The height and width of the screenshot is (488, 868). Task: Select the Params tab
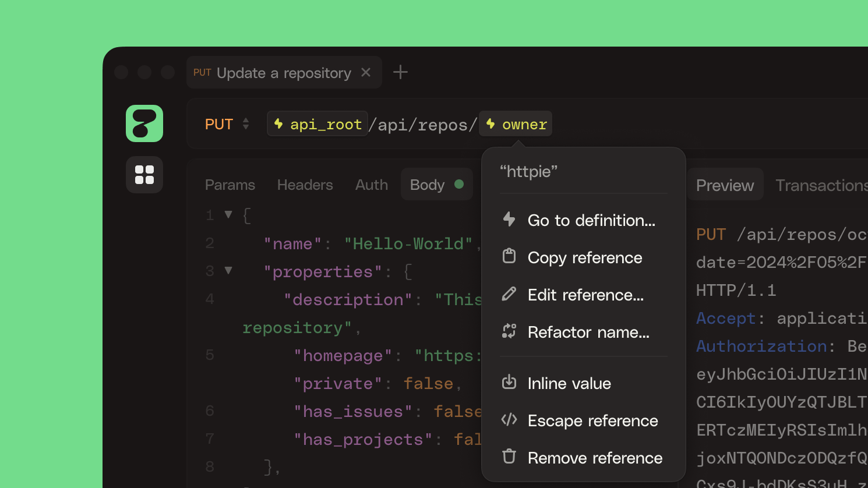230,185
